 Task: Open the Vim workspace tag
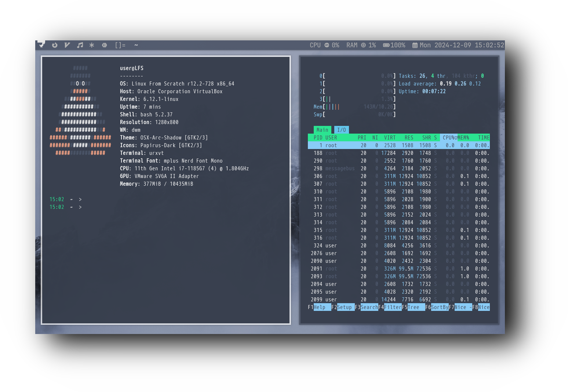(67, 45)
